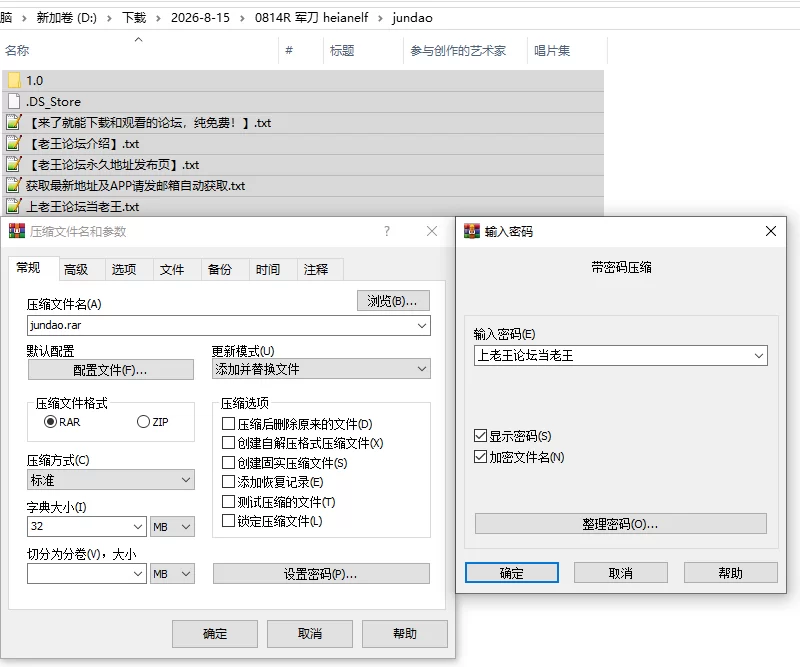800x667 pixels.
Task: Click 整理密码(O)... button
Action: [x=620, y=524]
